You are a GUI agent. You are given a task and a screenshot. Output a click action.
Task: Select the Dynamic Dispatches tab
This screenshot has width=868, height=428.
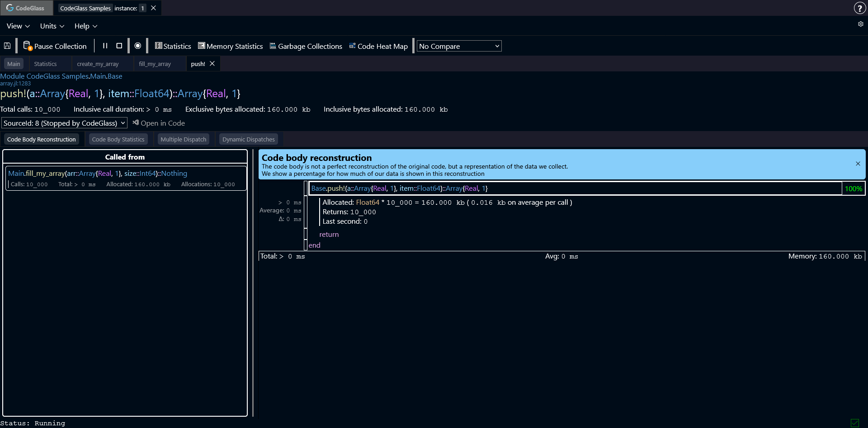click(x=248, y=140)
